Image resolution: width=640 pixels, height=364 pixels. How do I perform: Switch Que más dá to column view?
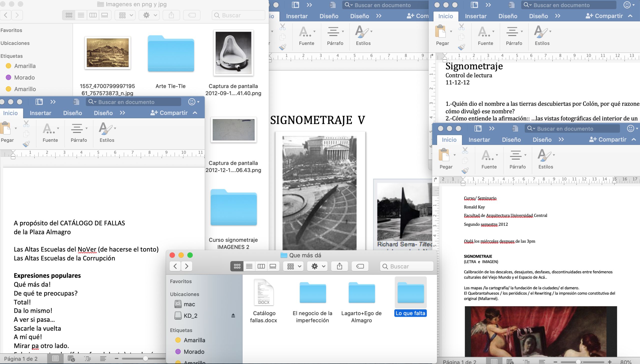click(261, 266)
